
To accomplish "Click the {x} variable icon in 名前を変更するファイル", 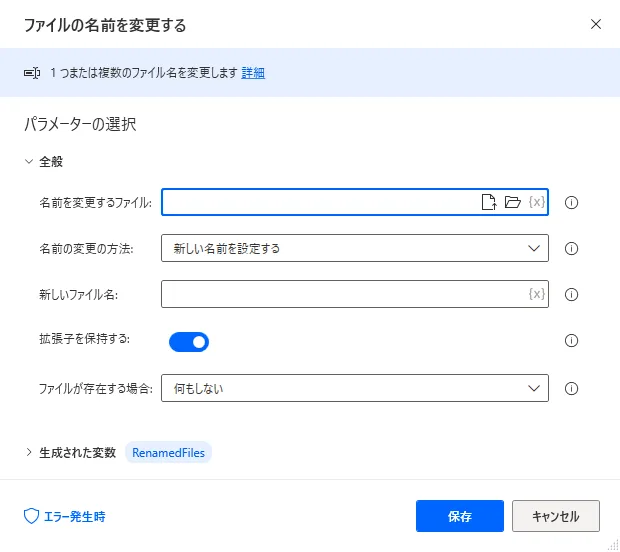I will [x=537, y=202].
